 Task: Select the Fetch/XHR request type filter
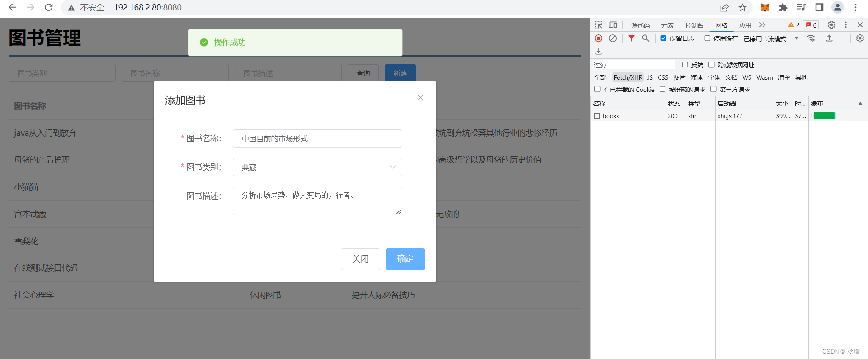coord(628,77)
